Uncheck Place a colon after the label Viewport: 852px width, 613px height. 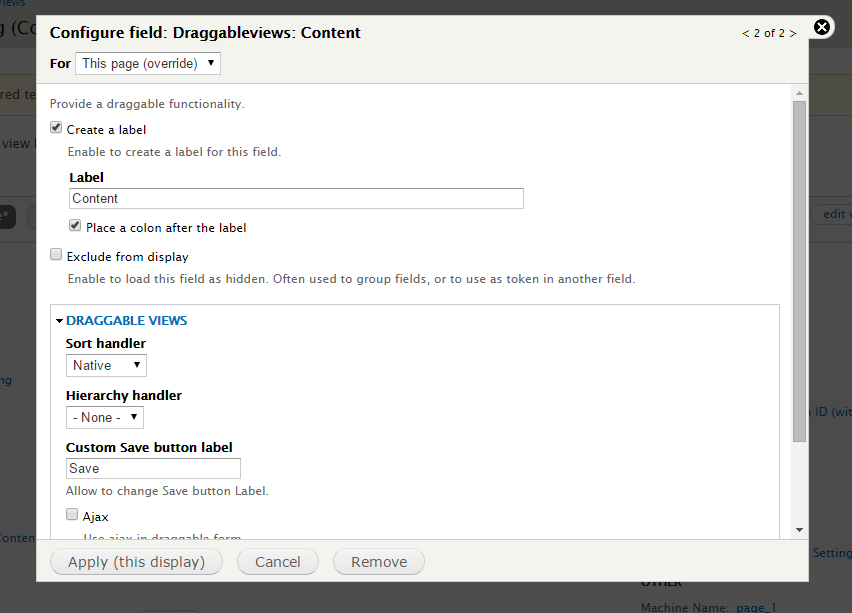pos(75,226)
